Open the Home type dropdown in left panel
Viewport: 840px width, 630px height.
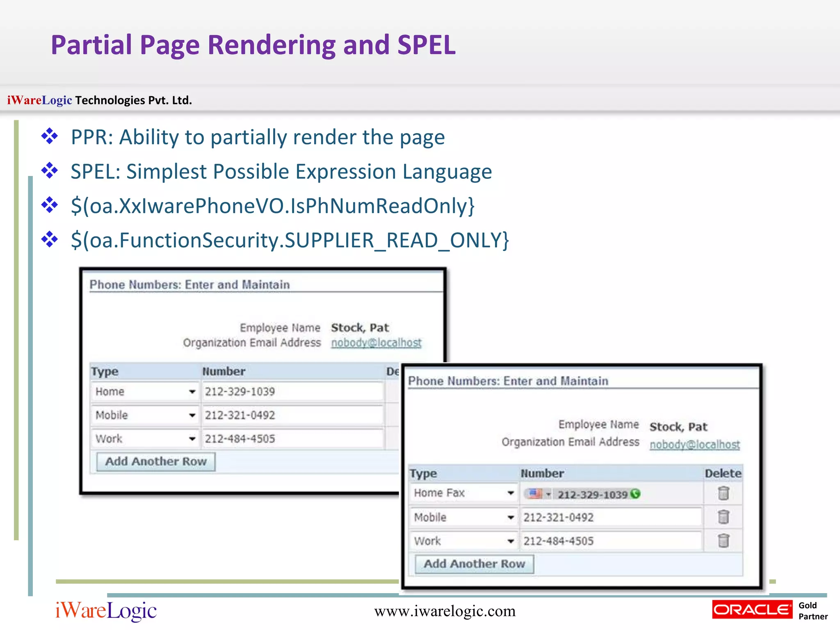click(x=145, y=392)
